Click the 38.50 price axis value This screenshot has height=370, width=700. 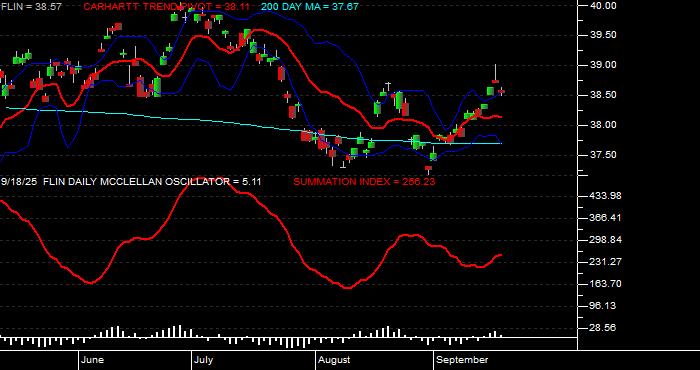click(x=604, y=95)
